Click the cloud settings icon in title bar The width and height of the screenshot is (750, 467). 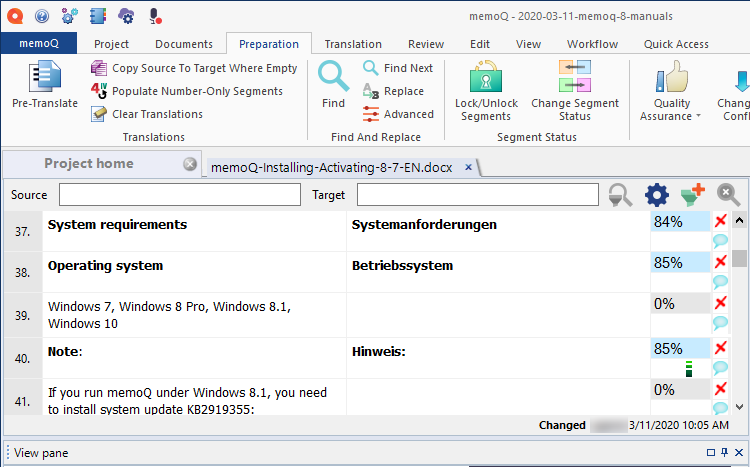click(126, 16)
